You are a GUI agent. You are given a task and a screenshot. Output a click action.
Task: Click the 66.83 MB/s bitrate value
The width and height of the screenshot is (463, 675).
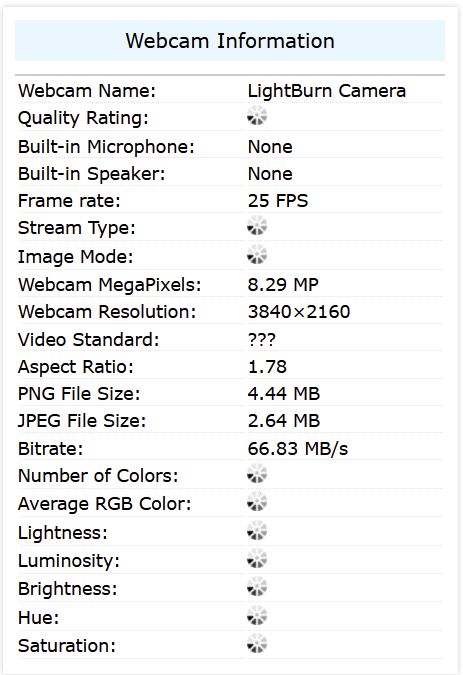click(298, 449)
